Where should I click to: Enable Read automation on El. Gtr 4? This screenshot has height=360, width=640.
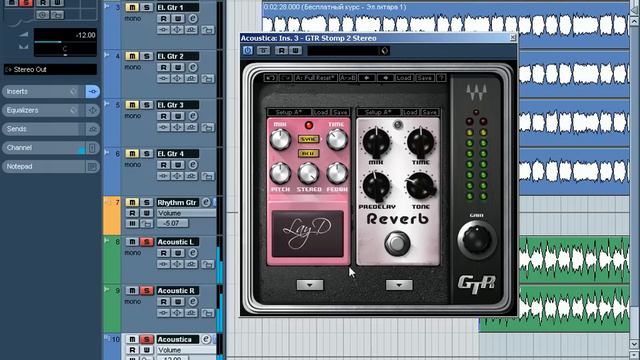(x=163, y=165)
